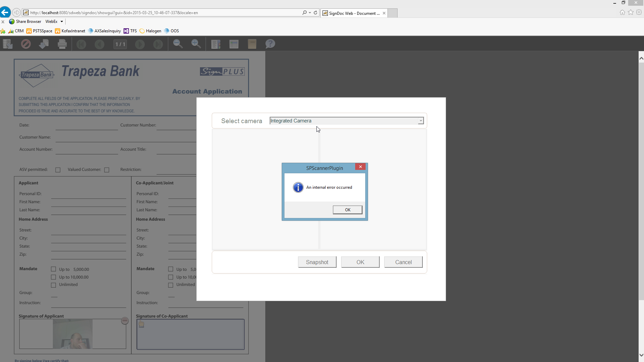The height and width of the screenshot is (362, 644).
Task: Refresh the page icon
Action: point(315,12)
